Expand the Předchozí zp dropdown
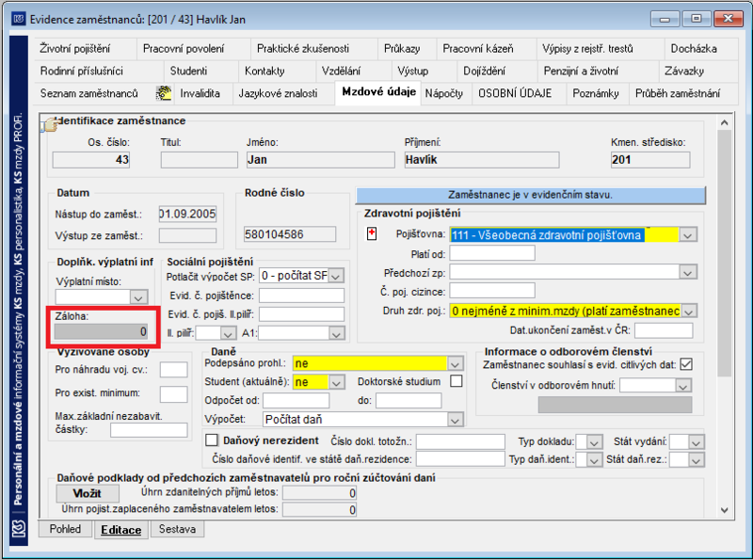753x560 pixels. 688,272
